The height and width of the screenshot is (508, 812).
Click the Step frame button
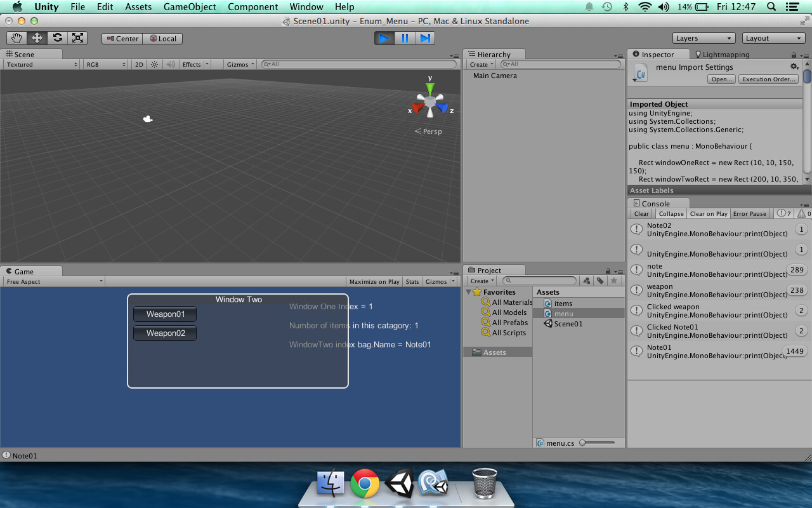pyautogui.click(x=425, y=38)
